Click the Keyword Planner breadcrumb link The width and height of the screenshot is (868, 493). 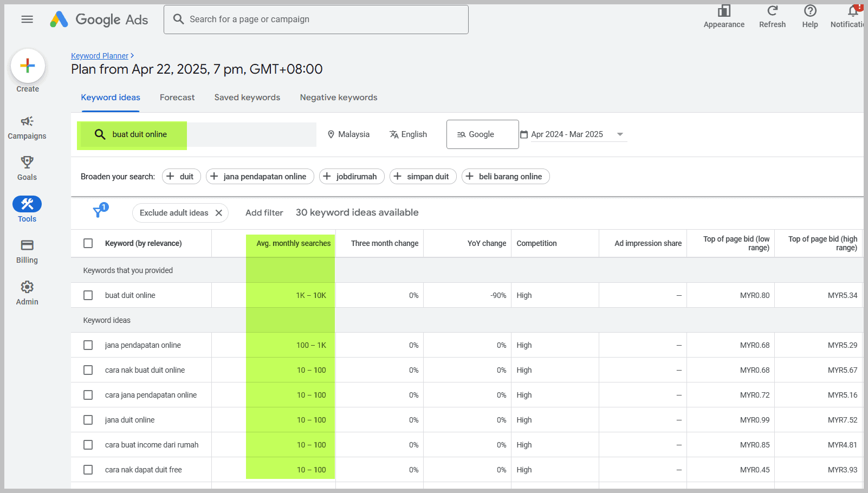[100, 56]
